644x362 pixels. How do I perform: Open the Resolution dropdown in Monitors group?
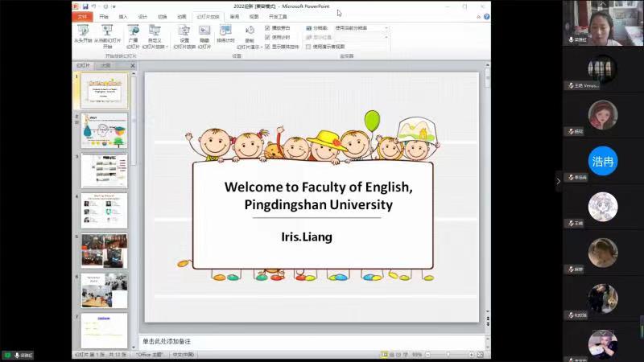tap(361, 27)
